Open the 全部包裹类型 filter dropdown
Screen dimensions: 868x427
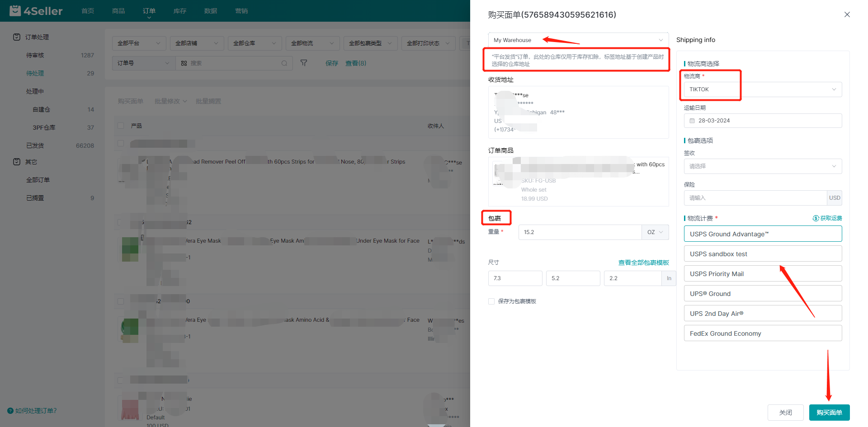[370, 43]
